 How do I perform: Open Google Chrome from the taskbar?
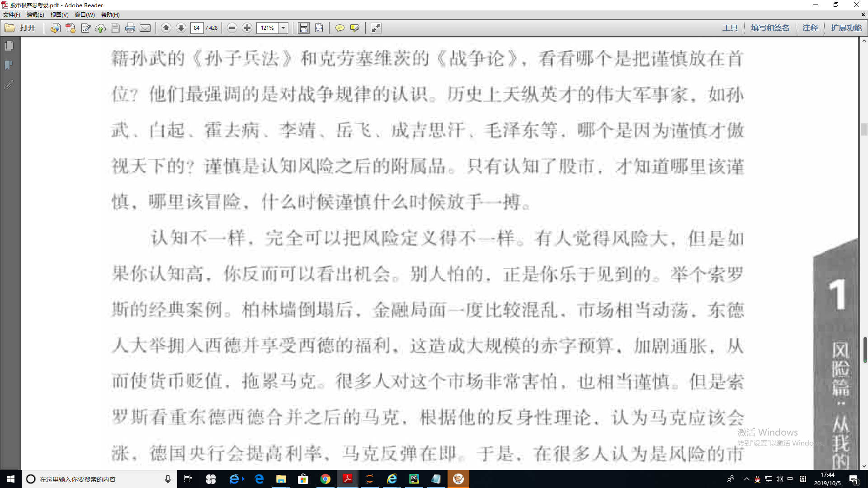[325, 479]
